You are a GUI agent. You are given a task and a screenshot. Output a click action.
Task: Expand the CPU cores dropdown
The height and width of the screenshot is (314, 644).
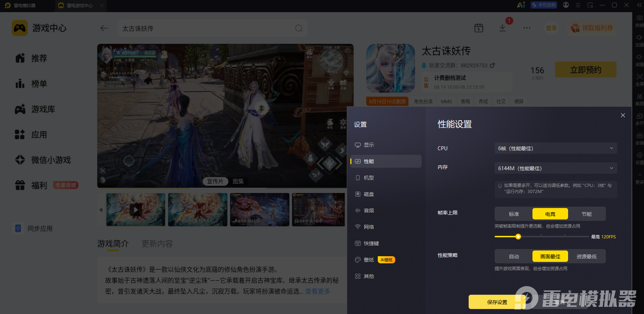[556, 148]
